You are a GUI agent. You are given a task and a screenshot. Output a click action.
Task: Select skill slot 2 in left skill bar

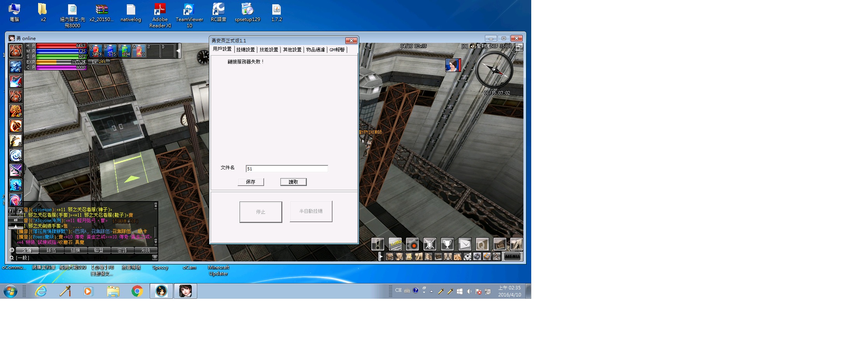tap(16, 81)
